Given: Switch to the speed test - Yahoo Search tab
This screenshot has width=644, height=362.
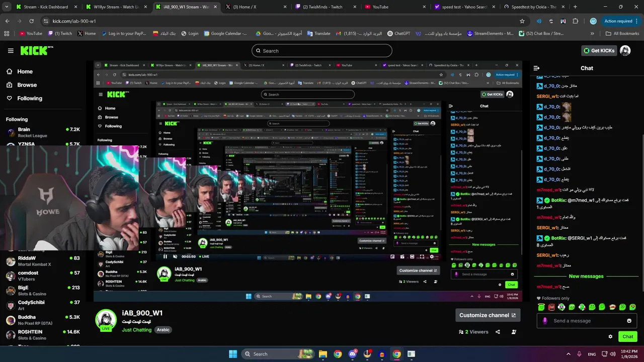Looking at the screenshot, I should (464, 7).
